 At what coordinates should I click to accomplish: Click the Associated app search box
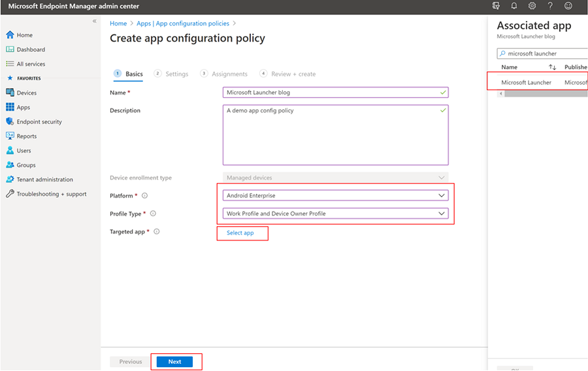click(542, 53)
